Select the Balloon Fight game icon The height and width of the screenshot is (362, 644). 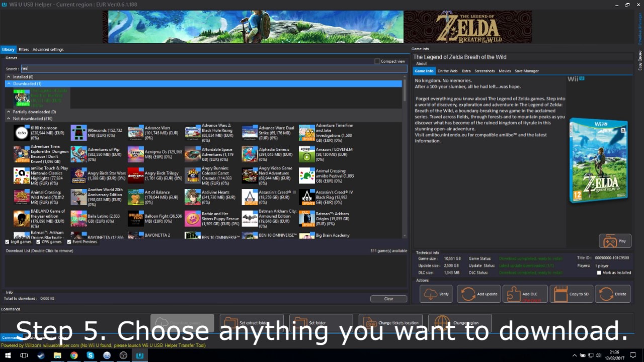(136, 219)
